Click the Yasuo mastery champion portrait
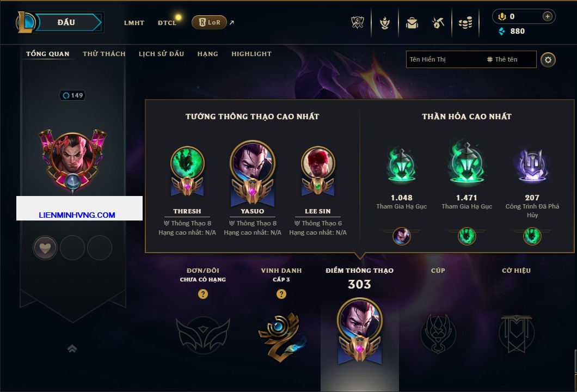 [x=253, y=161]
